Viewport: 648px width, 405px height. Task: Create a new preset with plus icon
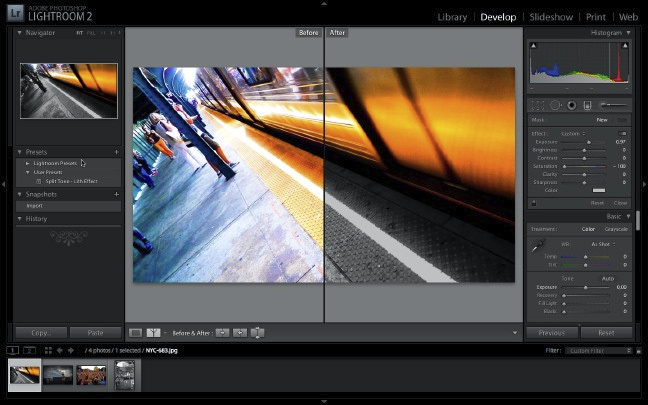[x=116, y=152]
